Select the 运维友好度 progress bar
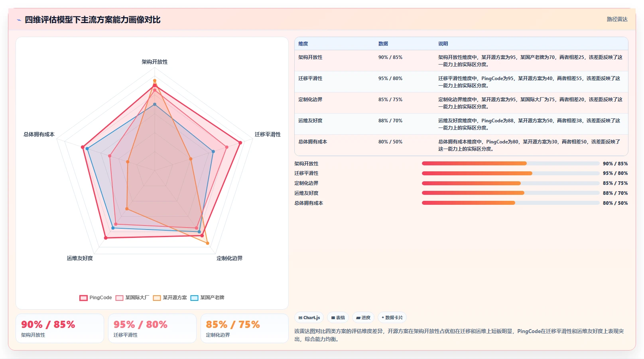 (x=510, y=193)
